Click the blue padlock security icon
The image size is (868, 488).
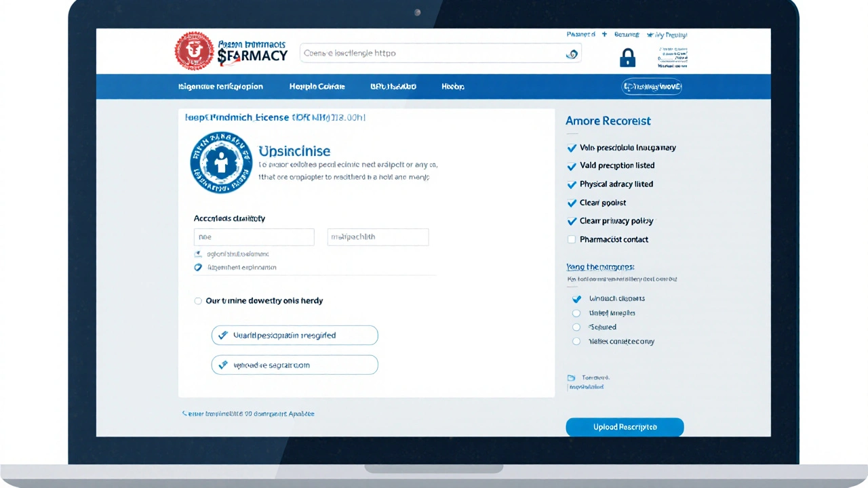(628, 58)
